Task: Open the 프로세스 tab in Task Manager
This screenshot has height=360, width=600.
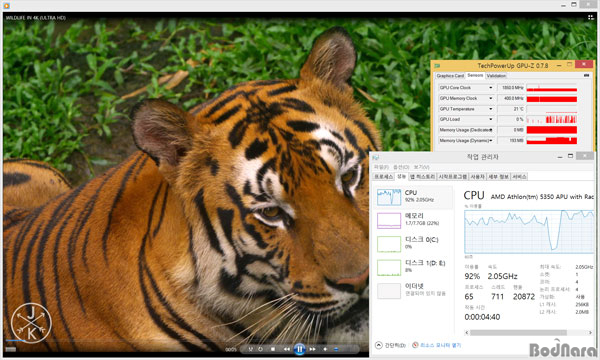Action: pos(384,176)
